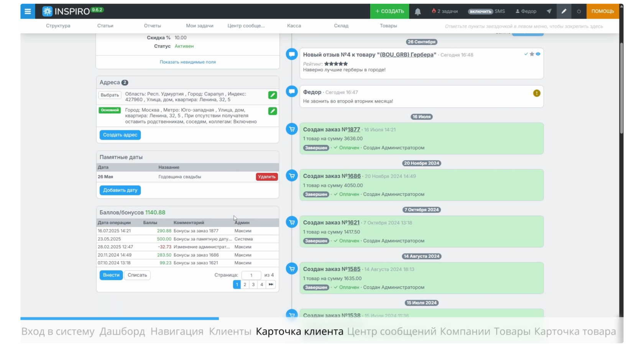This screenshot has height=347, width=644.
Task: Click bonus row 'Бонусы за заказ 1621'
Action: (187, 263)
